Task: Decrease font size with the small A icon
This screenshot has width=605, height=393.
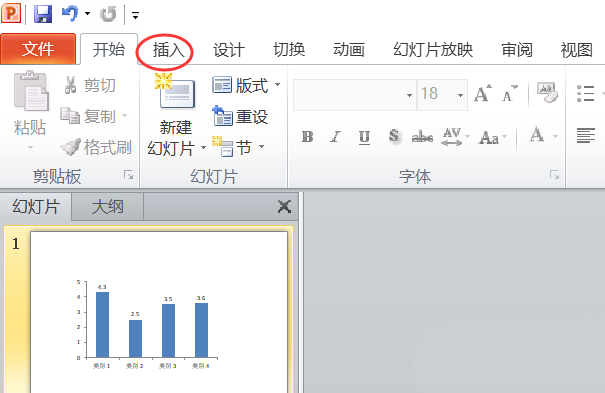Action: [x=510, y=94]
